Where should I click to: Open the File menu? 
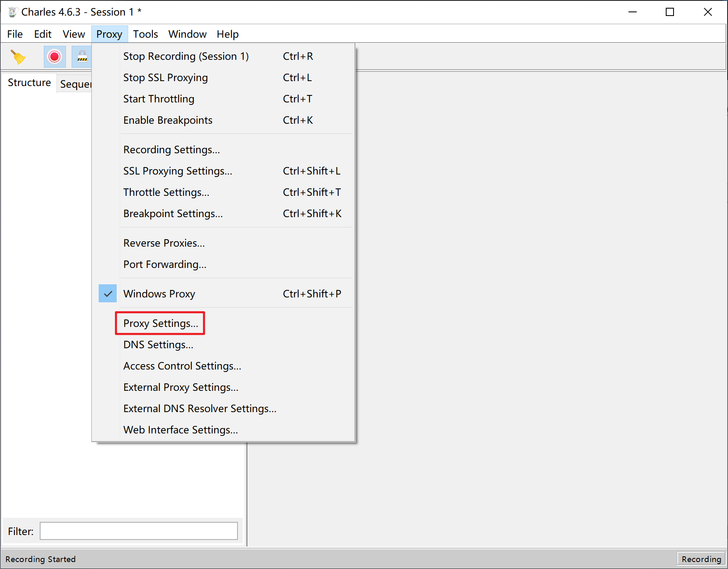tap(15, 34)
